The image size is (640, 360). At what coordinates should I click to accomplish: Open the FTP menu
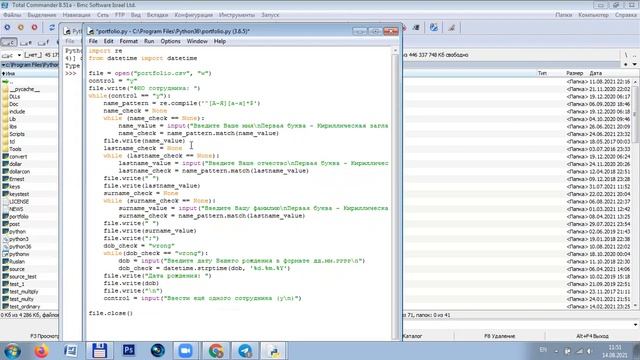120,15
